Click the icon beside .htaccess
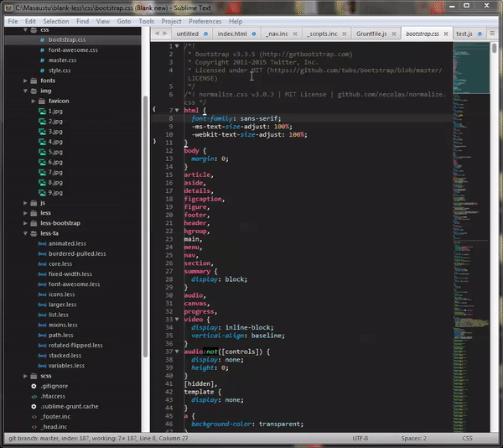The image size is (503, 448). 34,397
